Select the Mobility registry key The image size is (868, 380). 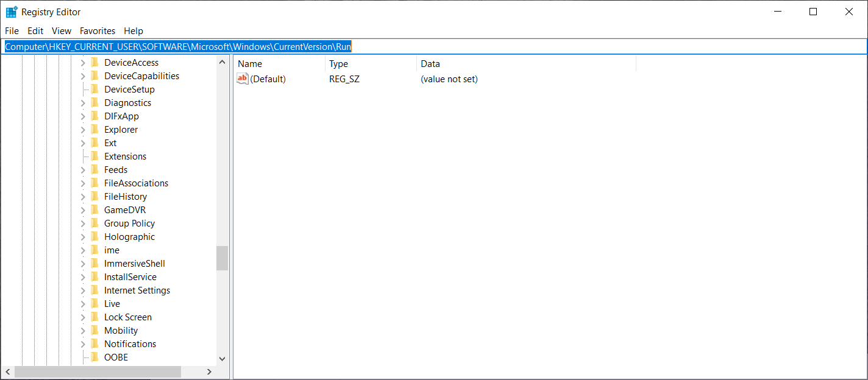coord(121,330)
